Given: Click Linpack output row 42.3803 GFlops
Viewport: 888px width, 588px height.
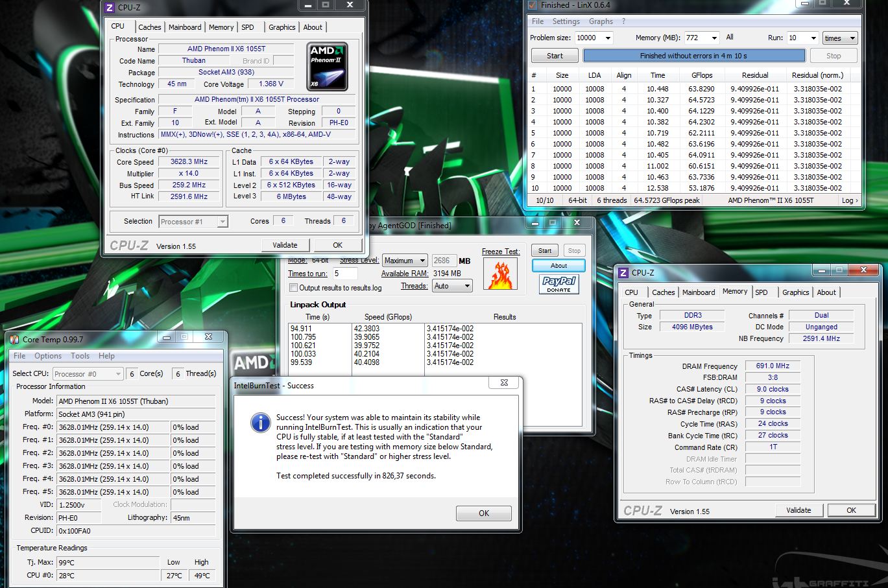Looking at the screenshot, I should point(435,329).
